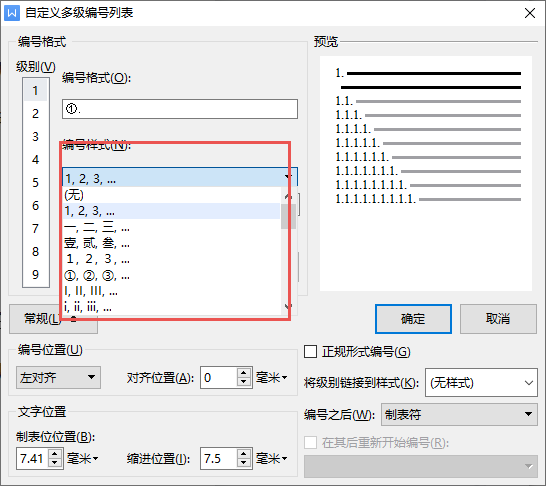
Task: Choose lowercase Roman i, ii, iii style
Action: click(x=172, y=307)
